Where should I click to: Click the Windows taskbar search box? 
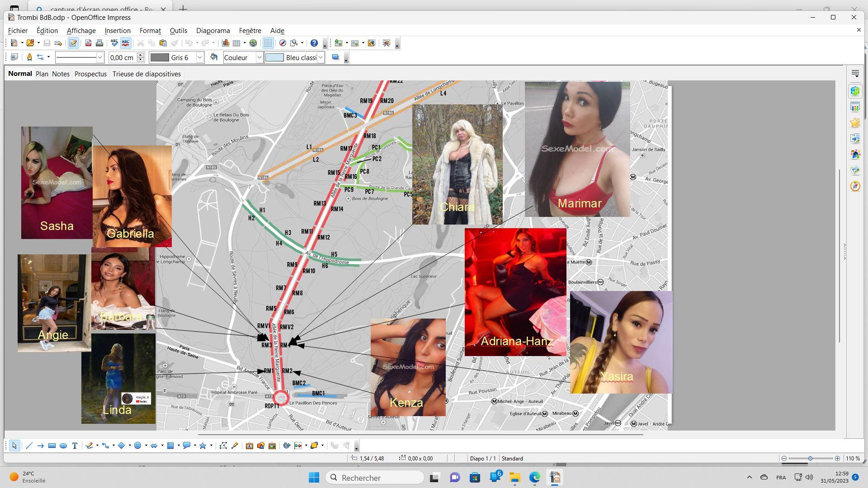tap(375, 478)
